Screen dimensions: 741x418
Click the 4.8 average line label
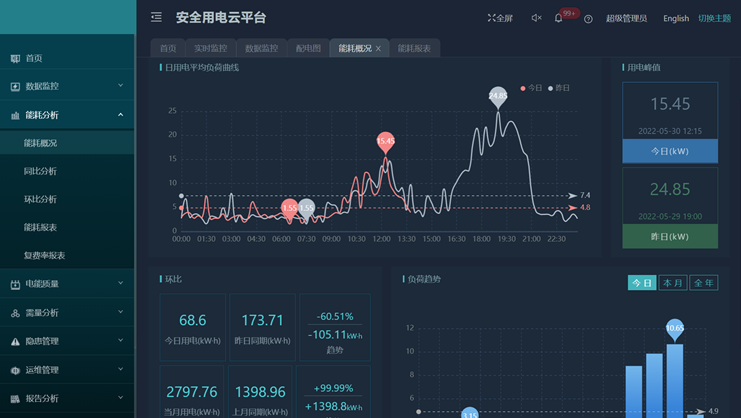click(585, 207)
